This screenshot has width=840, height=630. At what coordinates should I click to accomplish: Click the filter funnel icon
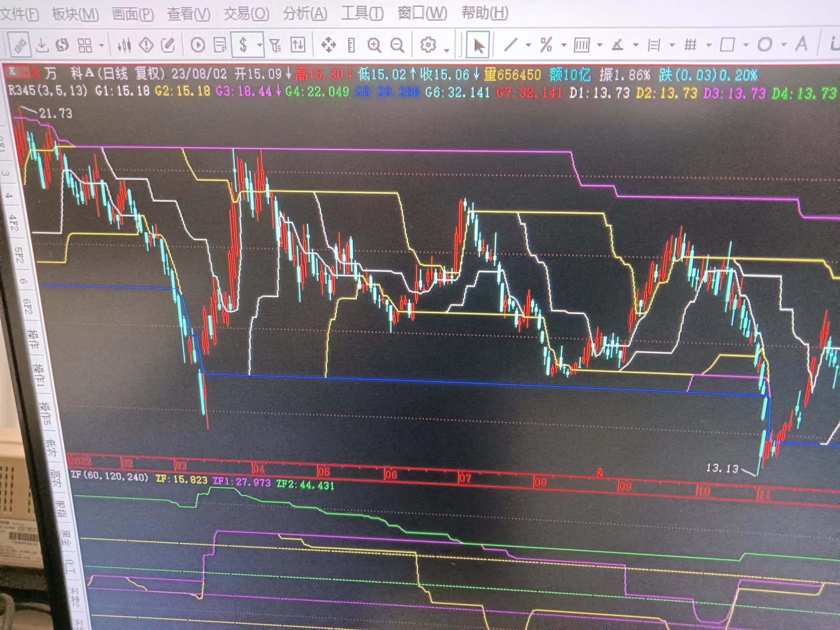(276, 46)
